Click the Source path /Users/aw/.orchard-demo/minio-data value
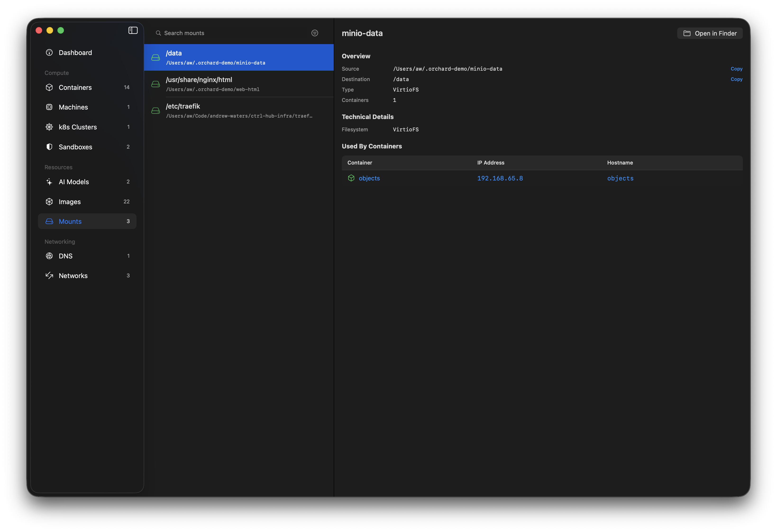777x532 pixels. pyautogui.click(x=447, y=69)
